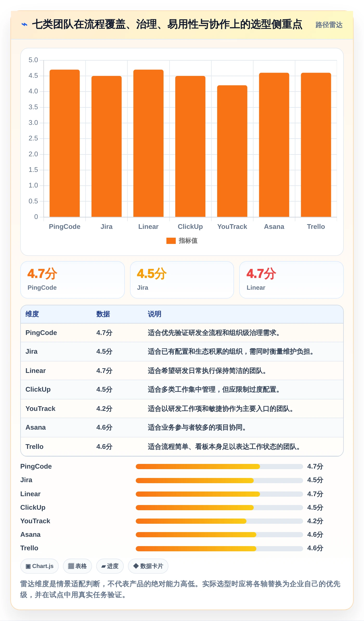Screen dimensions: 364x621
Task: Select the ClickUp table row name
Action: point(38,389)
